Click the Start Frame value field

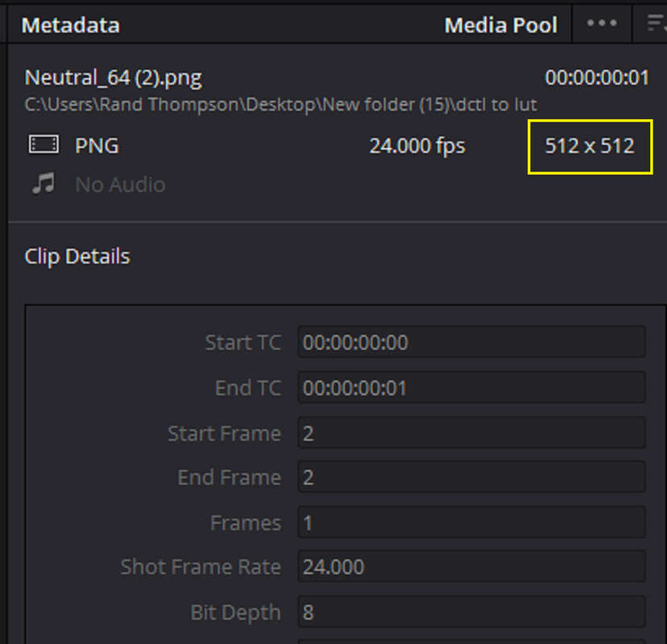(471, 433)
